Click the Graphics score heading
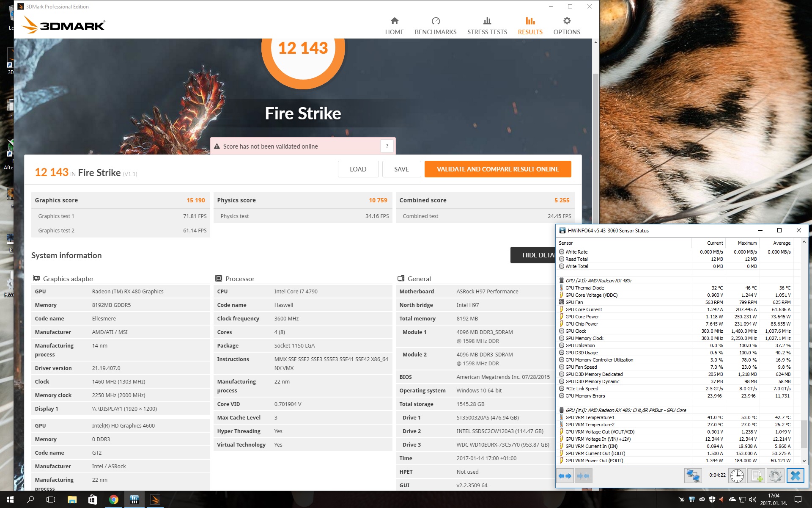Screen dimensions: 812x508 pos(56,200)
